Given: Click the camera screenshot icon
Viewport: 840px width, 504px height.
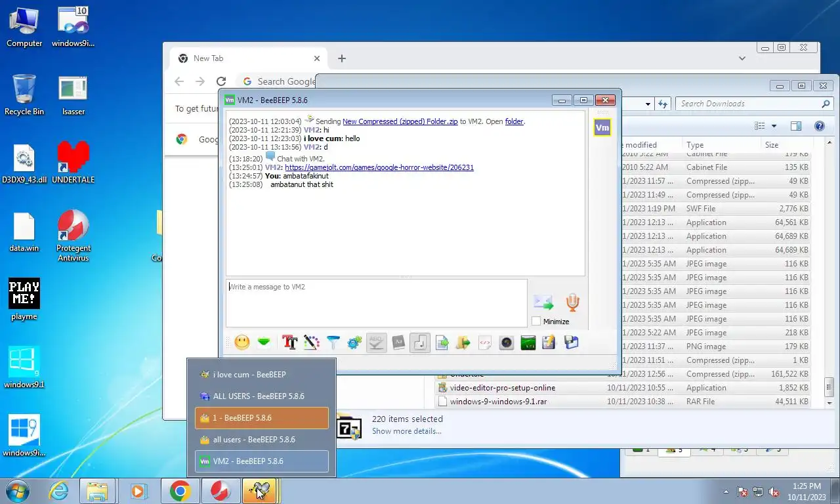Looking at the screenshot, I should click(507, 342).
